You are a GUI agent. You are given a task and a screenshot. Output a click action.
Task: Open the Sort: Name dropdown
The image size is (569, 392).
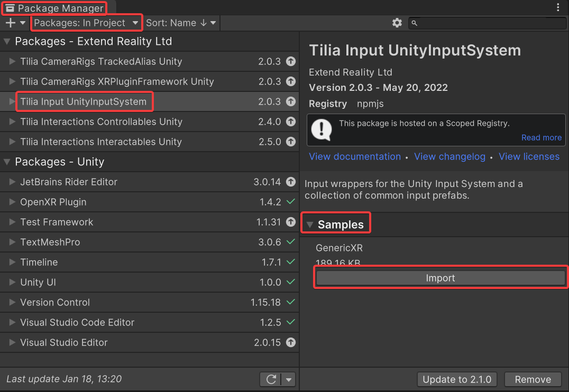(181, 23)
